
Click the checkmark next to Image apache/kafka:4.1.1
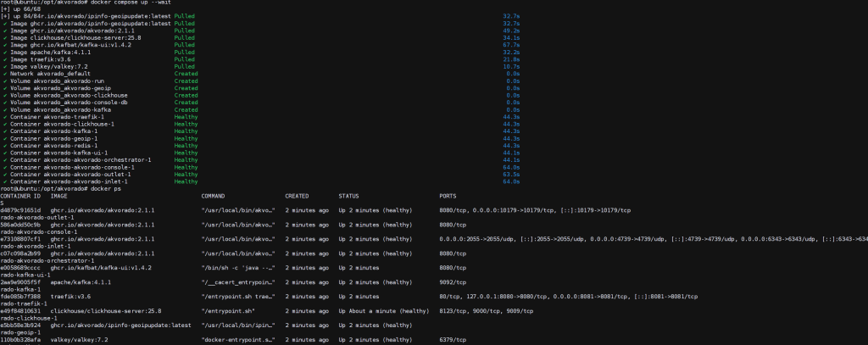pos(5,53)
